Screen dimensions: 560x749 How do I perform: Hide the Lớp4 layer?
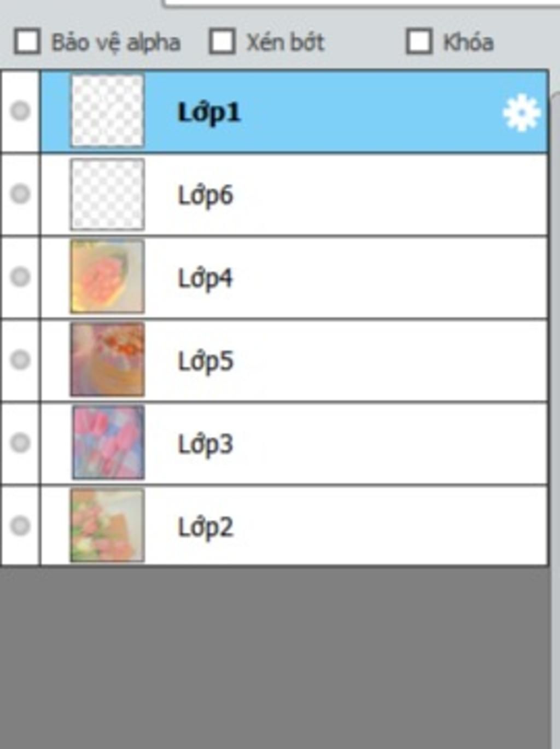click(21, 276)
